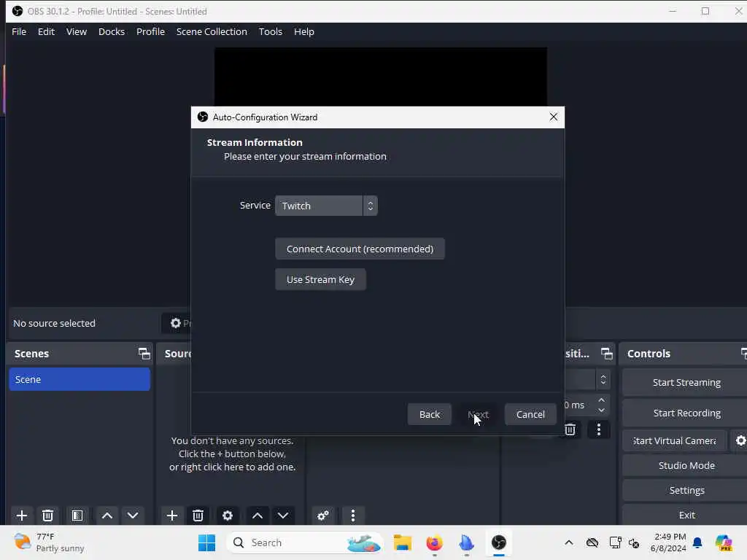This screenshot has width=747, height=560.
Task: Open the File menu
Action: point(19,31)
